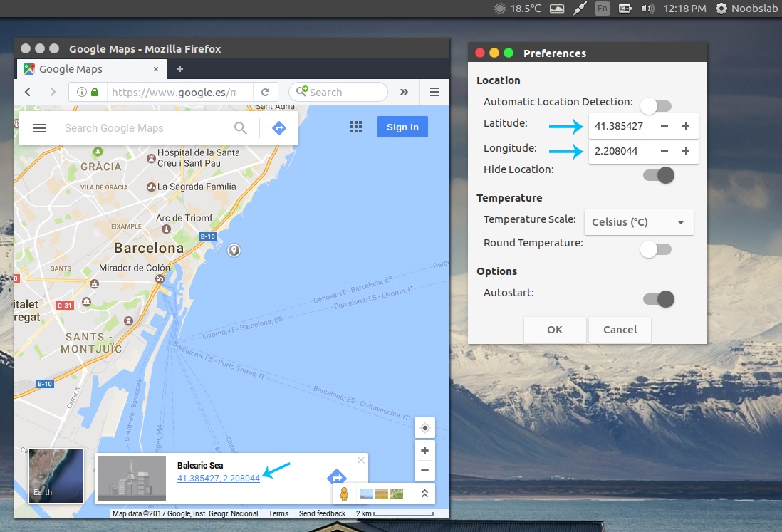This screenshot has height=532, width=782.
Task: Click the blue Directions icon beside search
Action: [278, 127]
